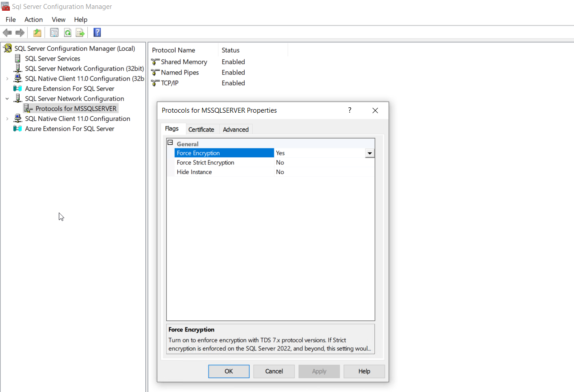574x392 pixels.
Task: Click the Forward arrow in the toolbar
Action: 20,33
